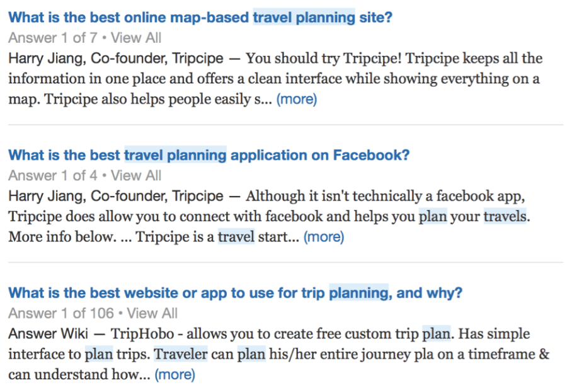Click View All beside Answer 1 of 7
Image resolution: width=567 pixels, height=392 pixels.
(x=136, y=38)
